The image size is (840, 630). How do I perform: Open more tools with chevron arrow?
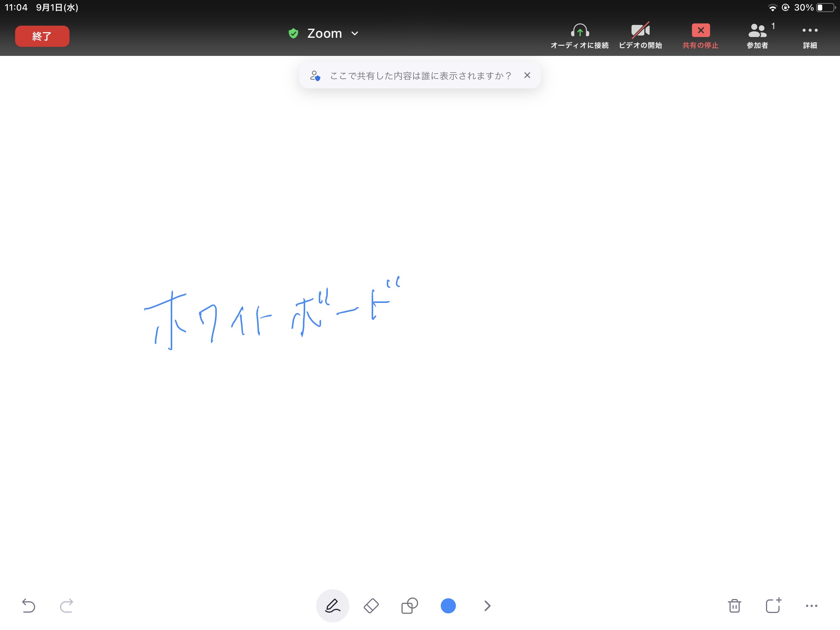pyautogui.click(x=488, y=605)
